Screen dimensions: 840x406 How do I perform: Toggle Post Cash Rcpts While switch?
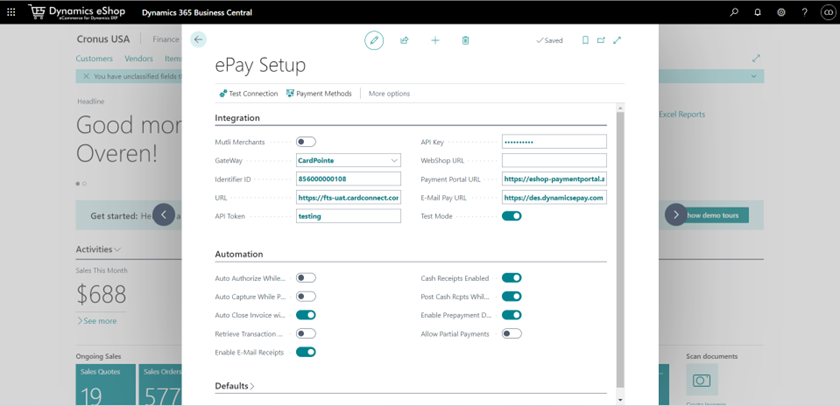512,297
